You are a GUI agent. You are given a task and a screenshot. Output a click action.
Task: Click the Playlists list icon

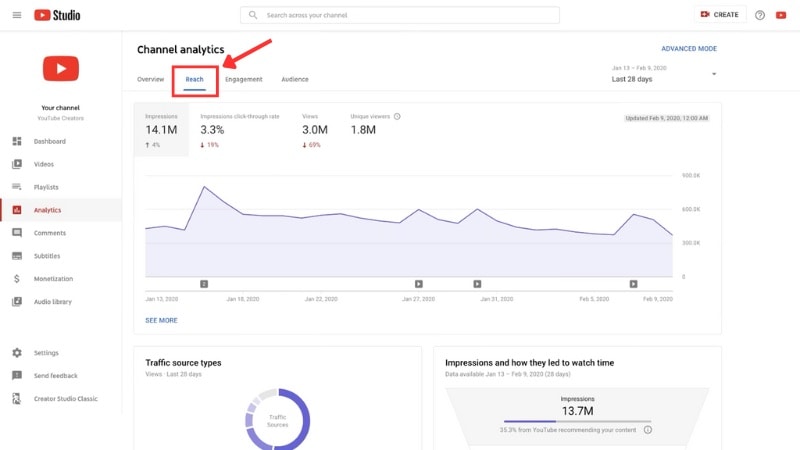click(17, 187)
